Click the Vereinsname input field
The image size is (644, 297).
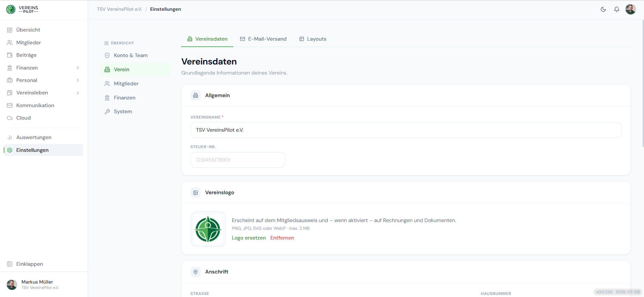point(406,130)
